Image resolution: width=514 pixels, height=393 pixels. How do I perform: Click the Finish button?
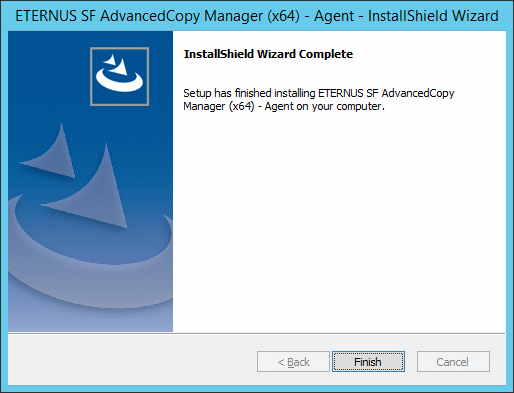point(368,361)
